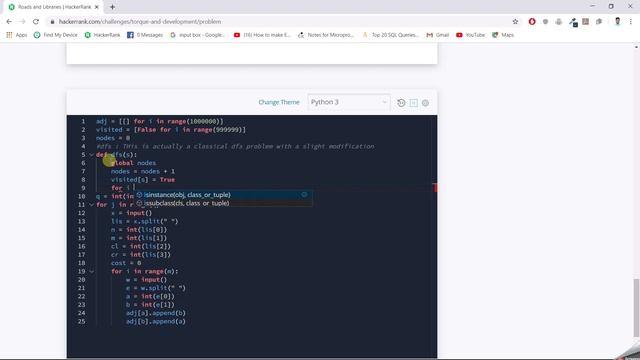Click code line 'visited[s] = True'
The height and width of the screenshot is (360, 640).
[143, 180]
